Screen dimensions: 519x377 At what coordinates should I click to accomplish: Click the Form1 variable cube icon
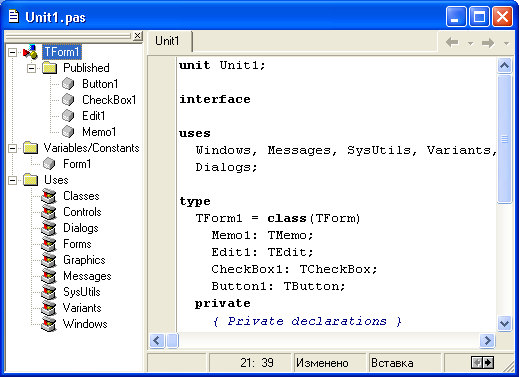click(49, 164)
